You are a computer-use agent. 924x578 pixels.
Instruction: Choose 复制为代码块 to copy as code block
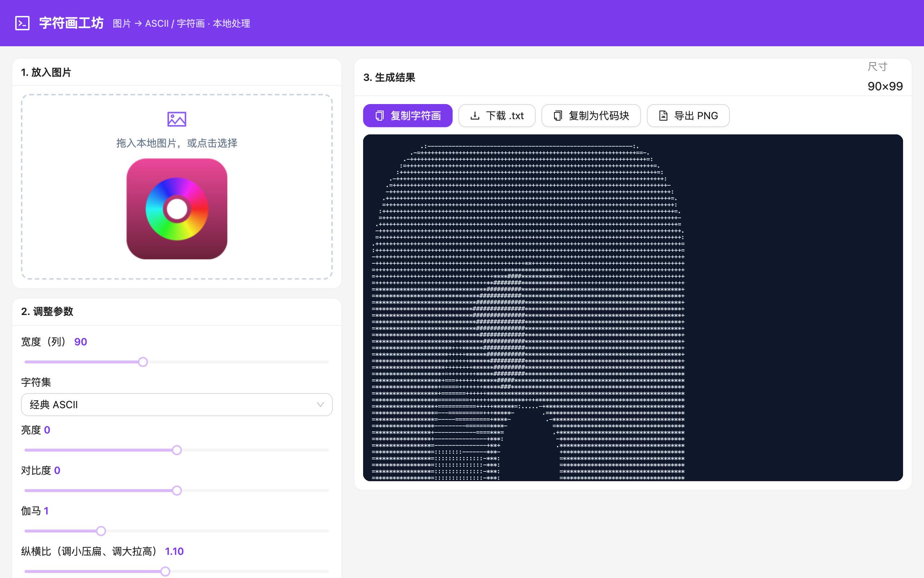(590, 116)
